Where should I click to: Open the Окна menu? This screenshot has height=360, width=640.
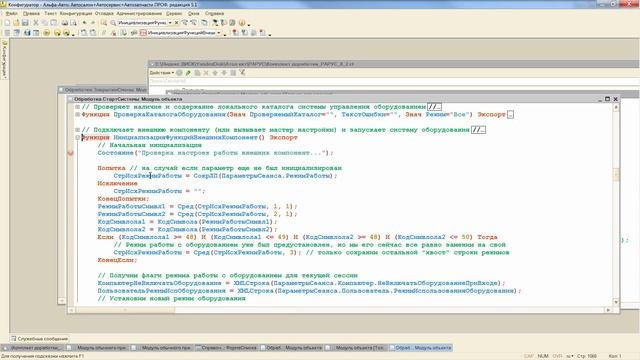tap(193, 13)
